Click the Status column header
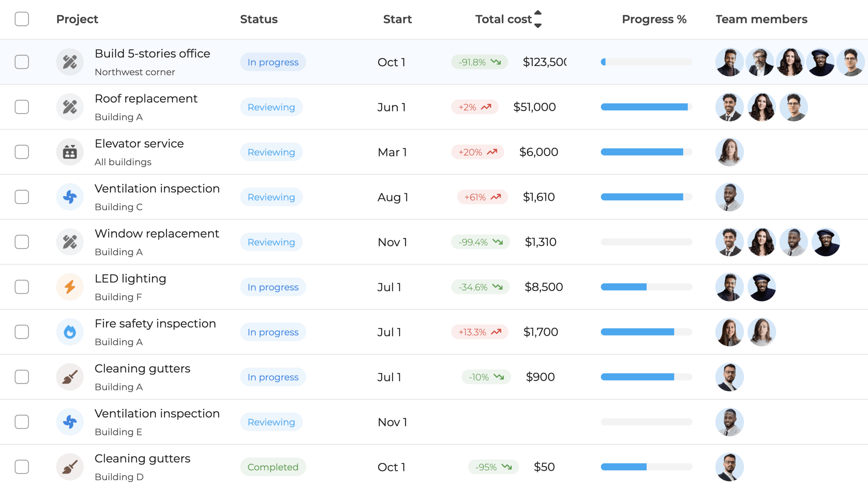Screen dimensions: 868x487 pyautogui.click(x=259, y=19)
